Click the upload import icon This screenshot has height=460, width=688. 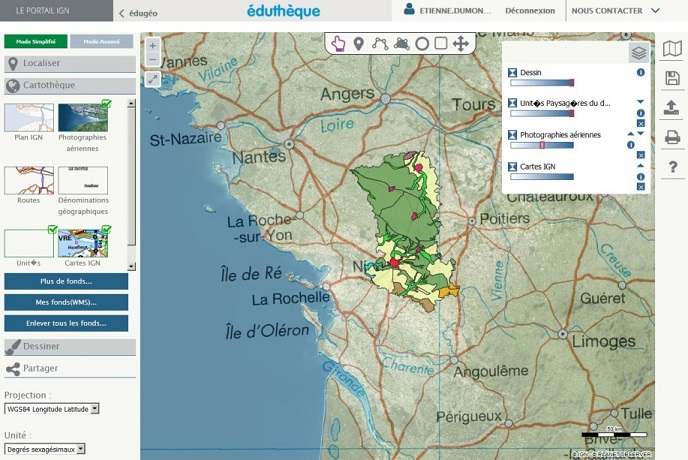point(672,108)
